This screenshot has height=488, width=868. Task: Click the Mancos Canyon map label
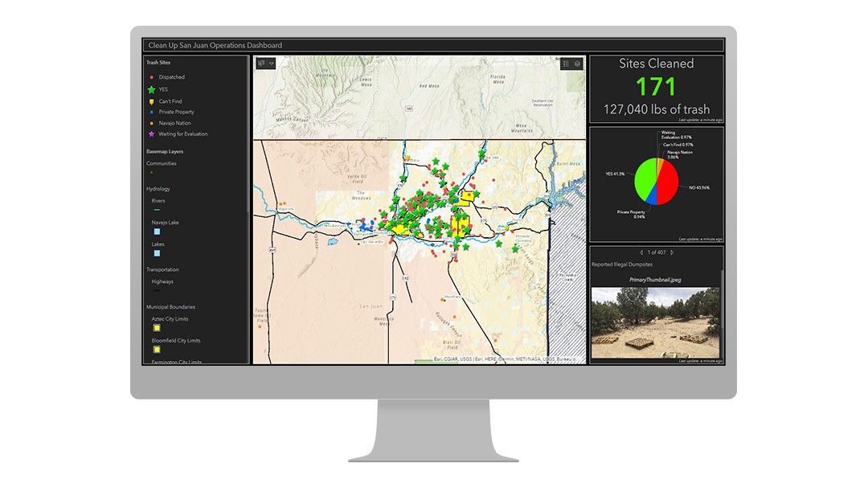click(x=293, y=119)
